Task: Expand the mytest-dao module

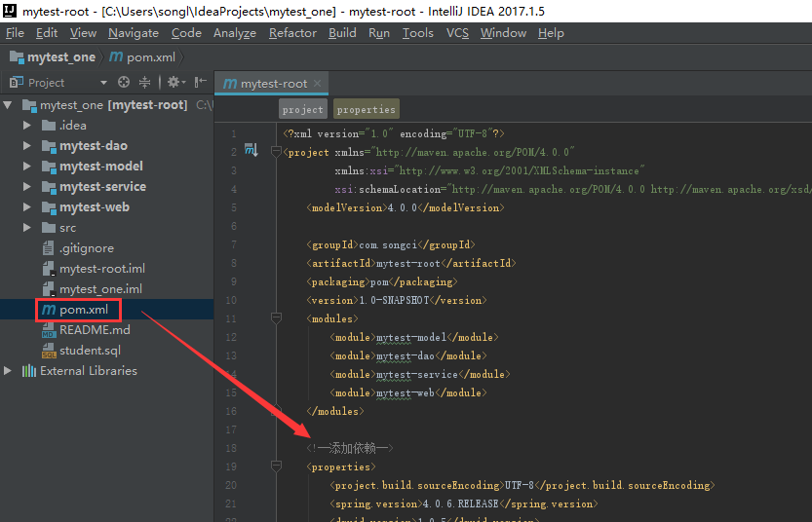Action: [x=27, y=146]
